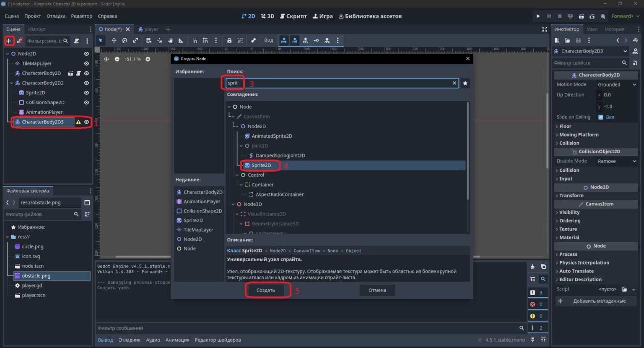Viewport: 644px width, 348px height.
Task: Lock the selected node with padlock icon
Action: pos(229,40)
